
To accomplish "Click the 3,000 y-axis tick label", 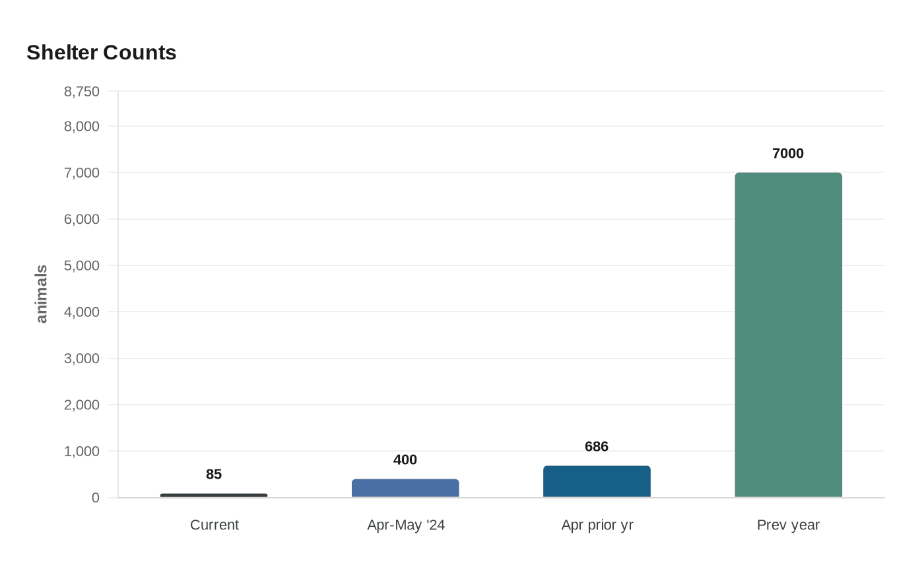I will pos(82,359).
